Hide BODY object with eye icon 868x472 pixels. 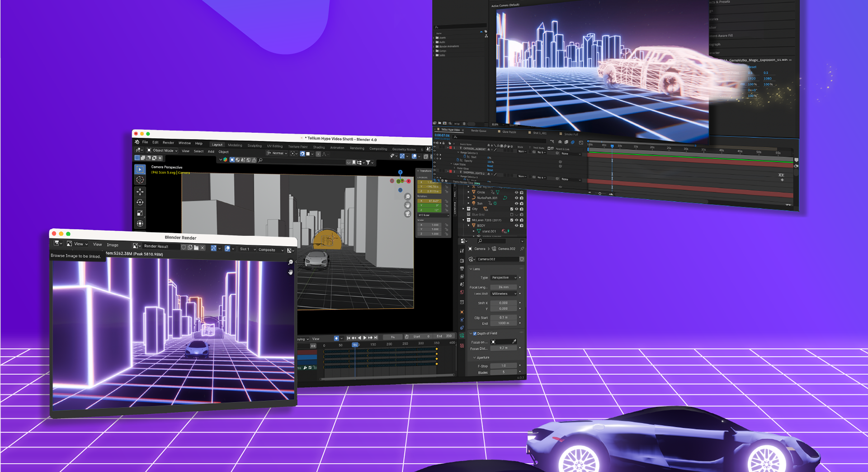(516, 225)
